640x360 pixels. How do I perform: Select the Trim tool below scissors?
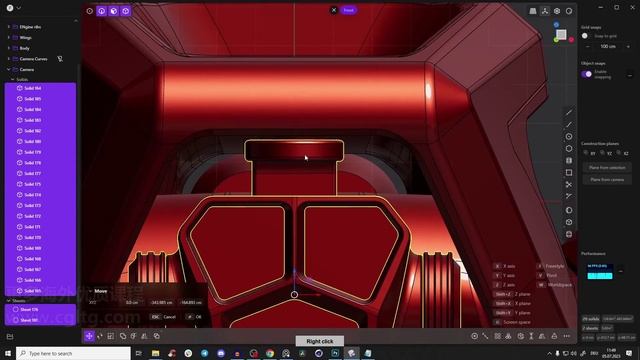coord(569,196)
